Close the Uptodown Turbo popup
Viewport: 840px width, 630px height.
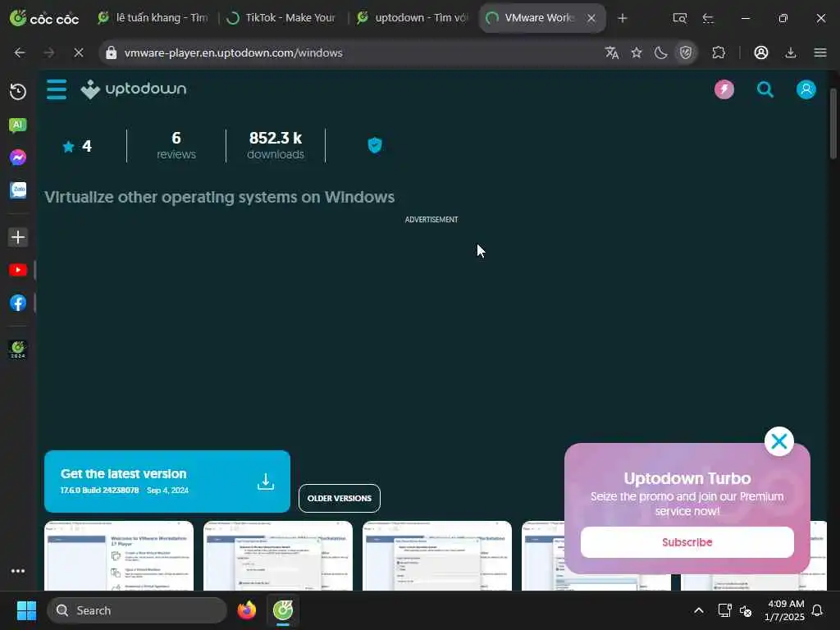click(779, 441)
